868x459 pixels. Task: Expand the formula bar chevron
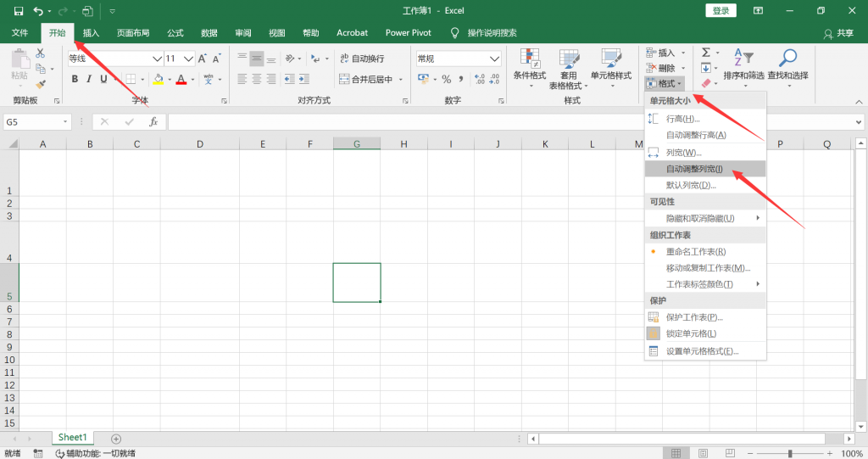click(x=859, y=122)
